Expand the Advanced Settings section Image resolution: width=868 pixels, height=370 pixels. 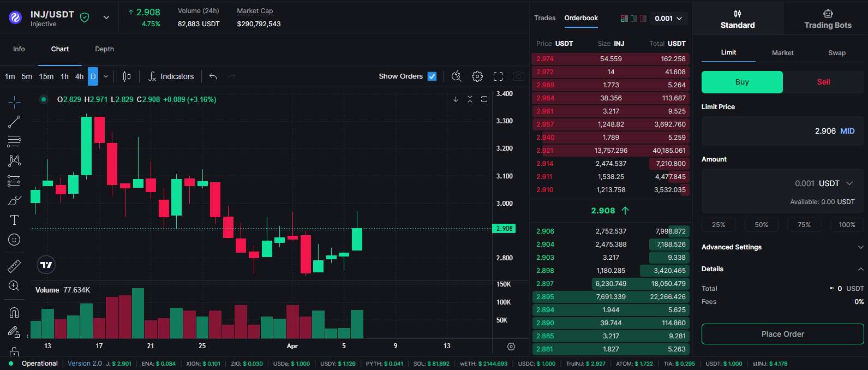(x=782, y=247)
